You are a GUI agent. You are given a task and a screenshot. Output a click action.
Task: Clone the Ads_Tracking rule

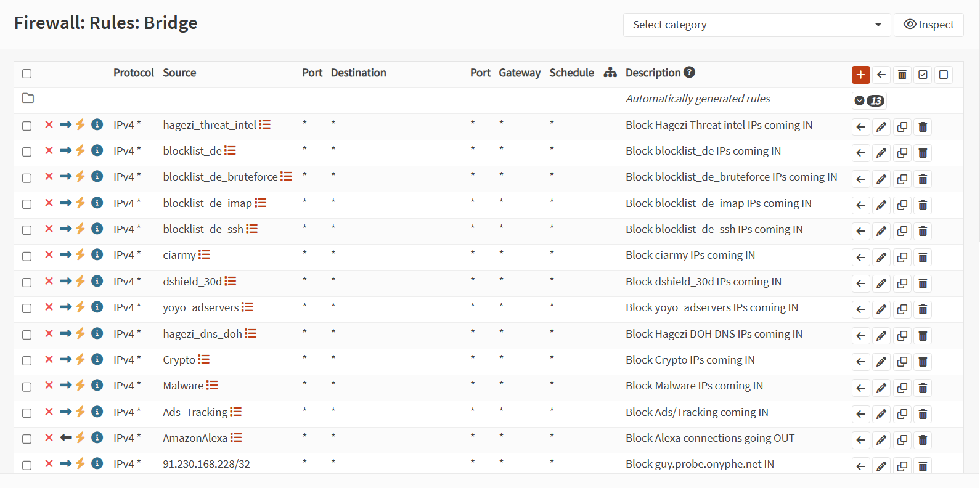pos(902,414)
